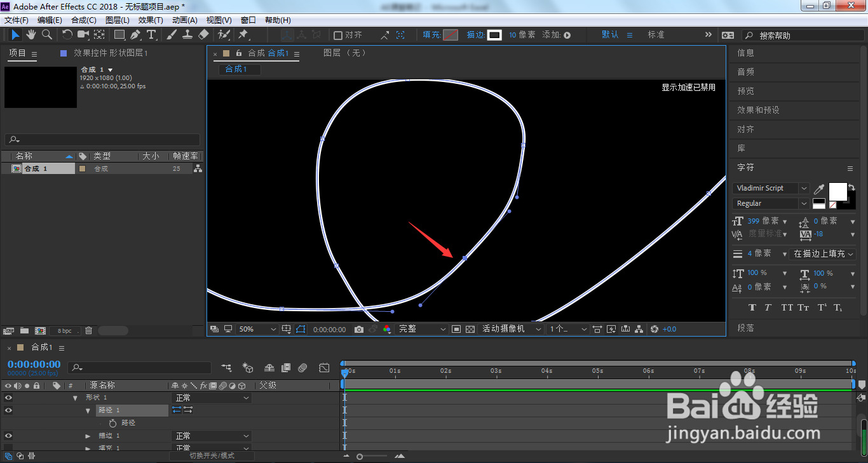Open composition flowchart from viewer footer
Image resolution: width=868 pixels, height=463 pixels.
point(639,329)
